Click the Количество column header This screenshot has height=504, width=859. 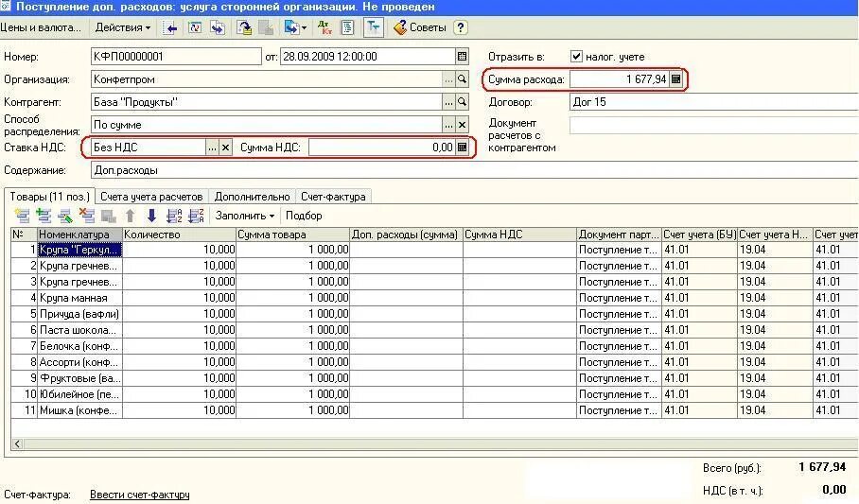179,235
